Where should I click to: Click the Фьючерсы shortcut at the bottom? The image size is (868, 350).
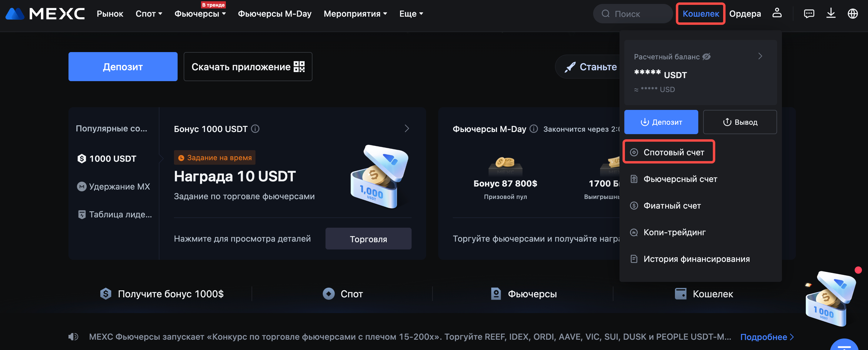point(523,294)
